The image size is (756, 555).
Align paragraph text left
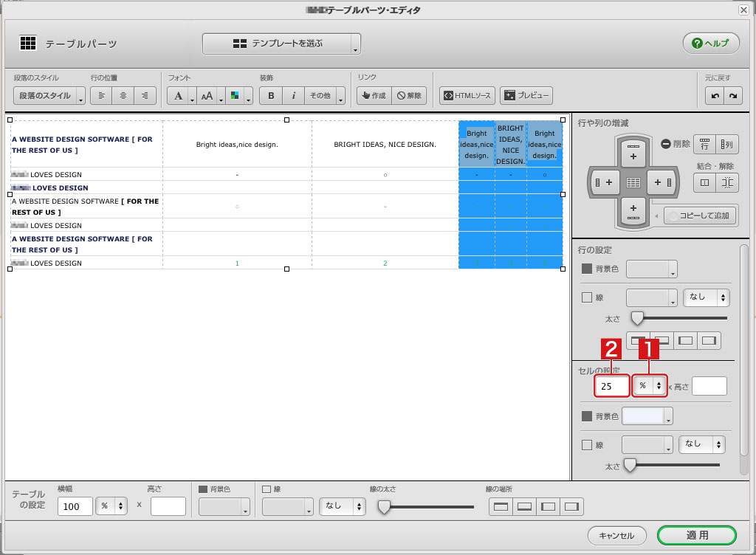pyautogui.click(x=101, y=95)
